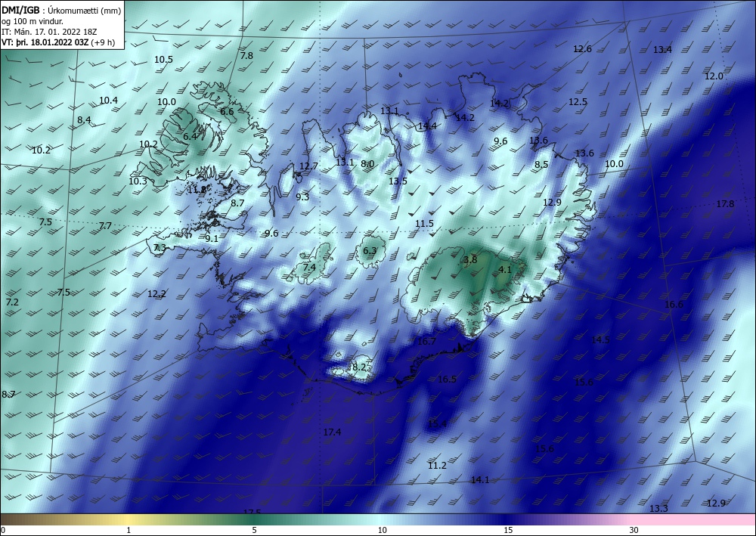Viewport: 756px width, 536px height.
Task: Click the title 'DMI/IGB : Úrkomumætti (mm)'
Action: coord(62,11)
